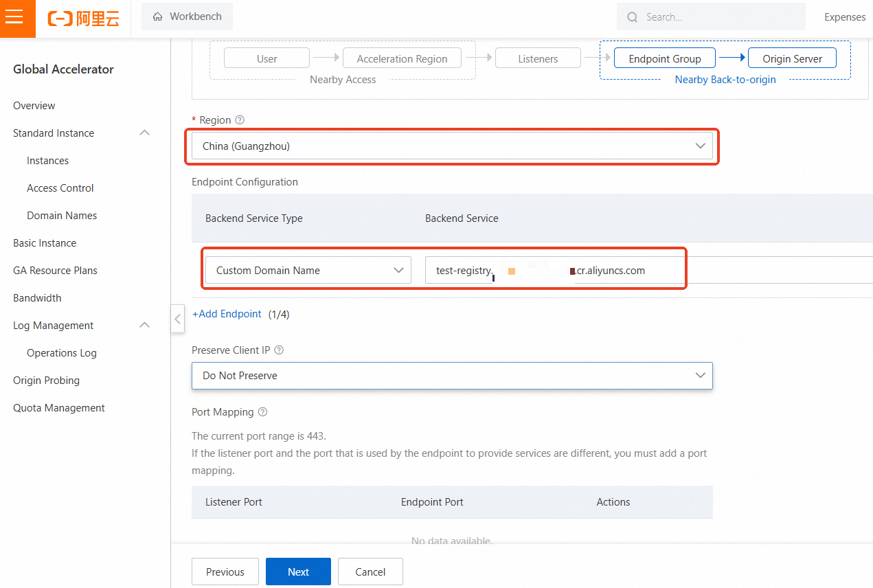Open the Expenses top menu
The height and width of the screenshot is (588, 873).
845,17
